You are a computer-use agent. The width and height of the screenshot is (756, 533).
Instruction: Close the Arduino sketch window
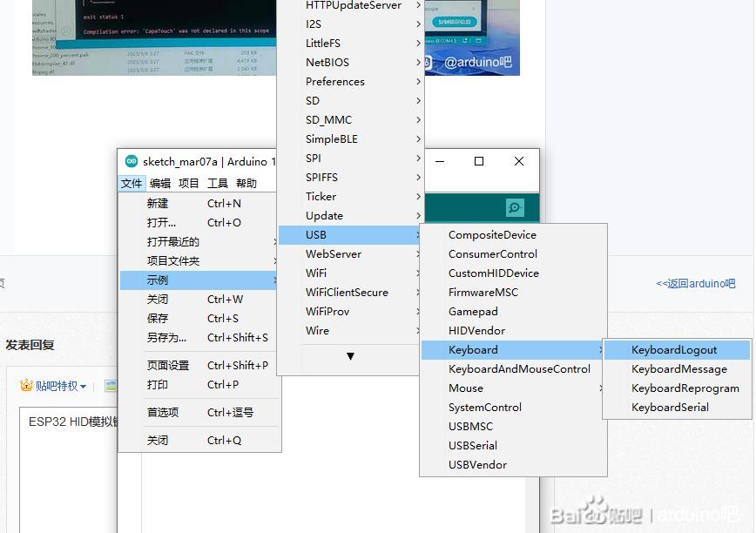519,161
